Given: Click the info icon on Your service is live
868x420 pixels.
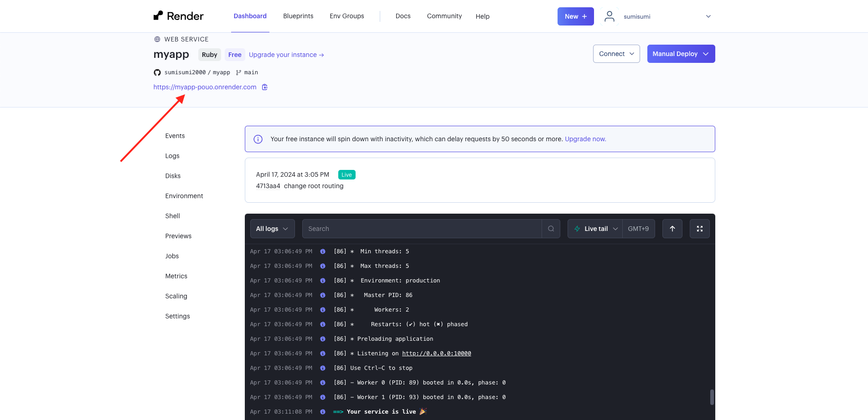Looking at the screenshot, I should point(323,412).
